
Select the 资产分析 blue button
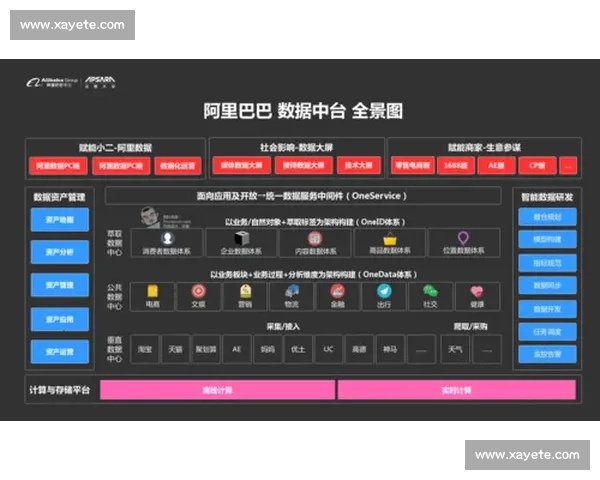pyautogui.click(x=60, y=252)
